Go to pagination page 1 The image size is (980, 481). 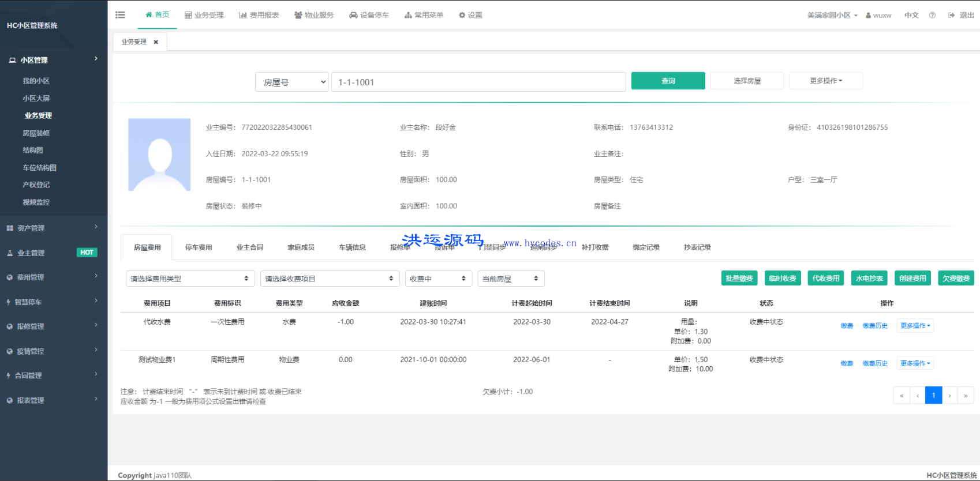point(933,395)
